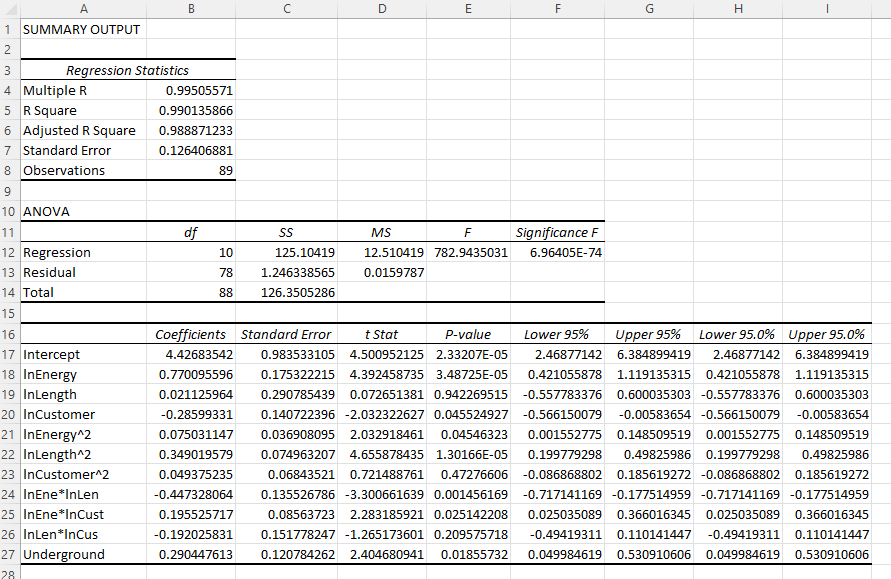Select the column B header
The width and height of the screenshot is (891, 579).
[190, 9]
